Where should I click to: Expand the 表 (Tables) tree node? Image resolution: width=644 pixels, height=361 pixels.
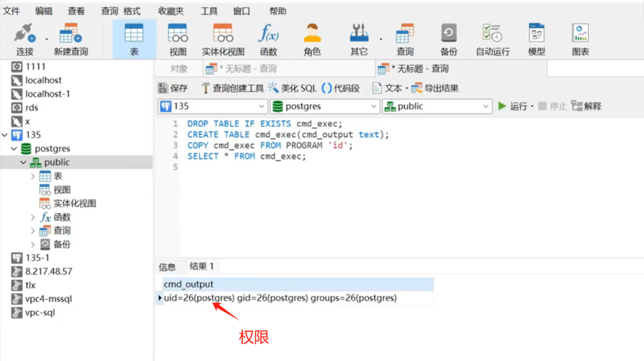point(33,176)
